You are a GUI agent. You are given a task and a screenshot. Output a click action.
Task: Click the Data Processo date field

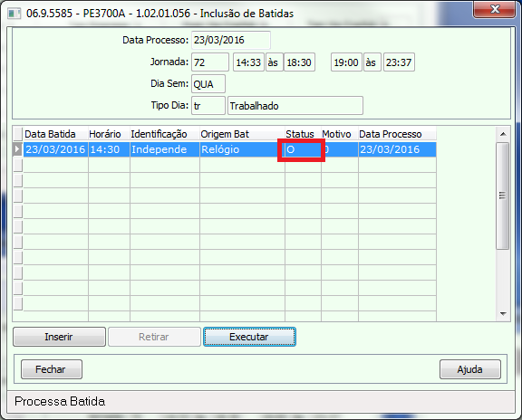tap(231, 40)
